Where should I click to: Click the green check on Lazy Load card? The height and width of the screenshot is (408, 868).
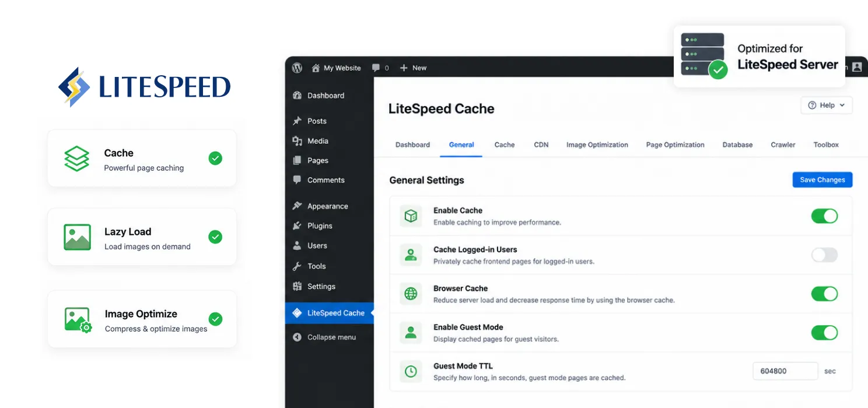point(215,237)
